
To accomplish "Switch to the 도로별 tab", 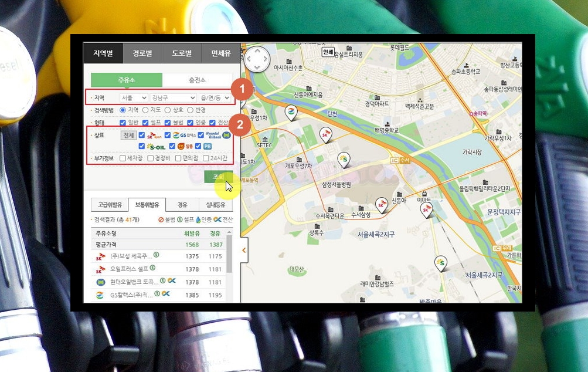I will (x=182, y=53).
